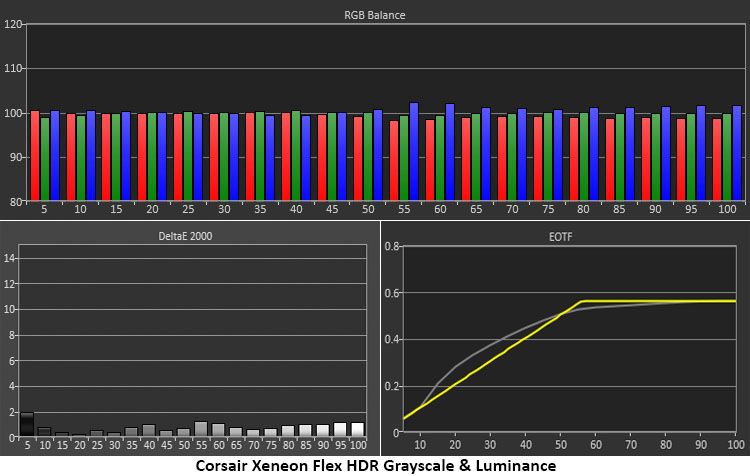
Task: Select the 110 label on RGB Balance axis
Action: coord(13,68)
